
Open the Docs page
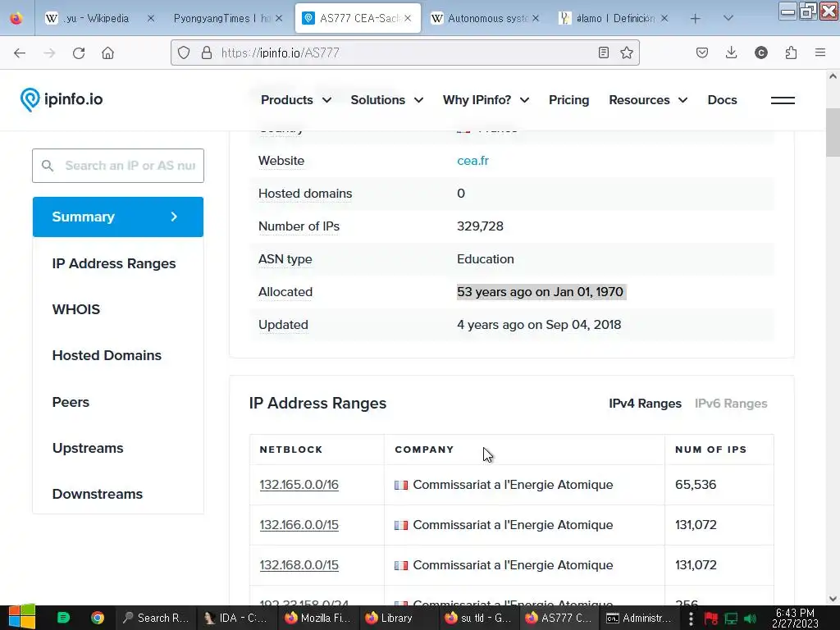[x=722, y=100]
